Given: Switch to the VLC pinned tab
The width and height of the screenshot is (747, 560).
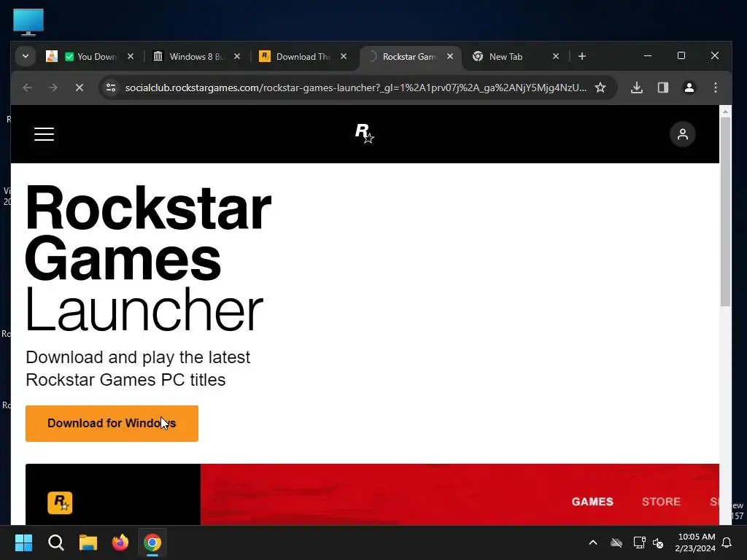Looking at the screenshot, I should 52,56.
